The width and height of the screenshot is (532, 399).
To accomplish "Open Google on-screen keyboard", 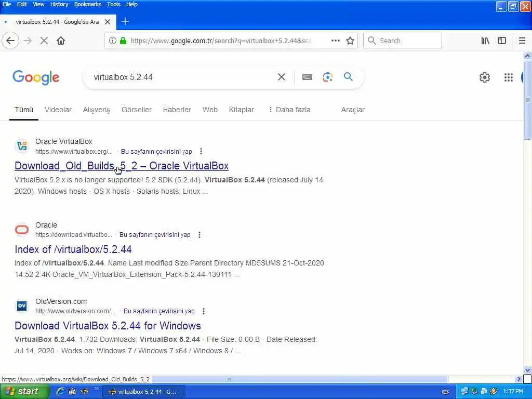I will point(307,77).
